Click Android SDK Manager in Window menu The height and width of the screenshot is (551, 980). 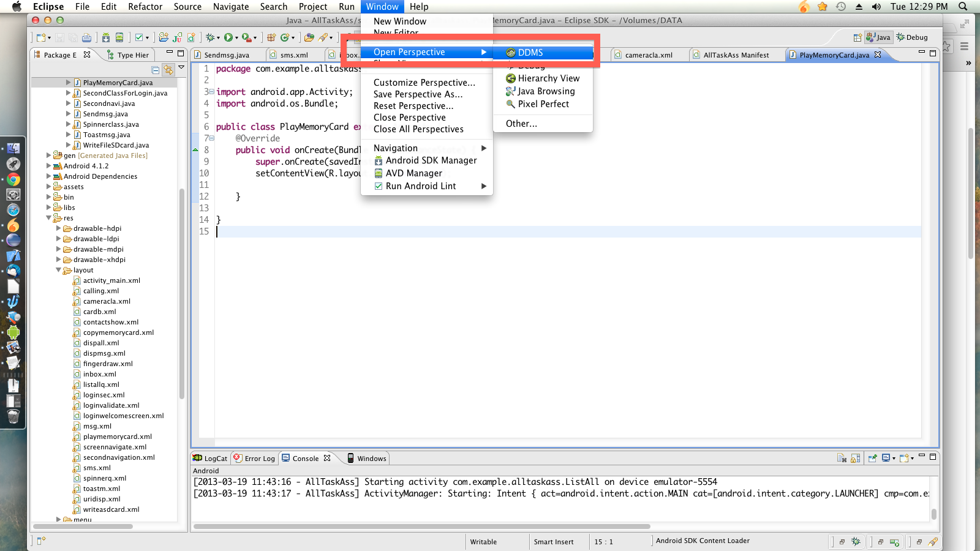tap(427, 160)
